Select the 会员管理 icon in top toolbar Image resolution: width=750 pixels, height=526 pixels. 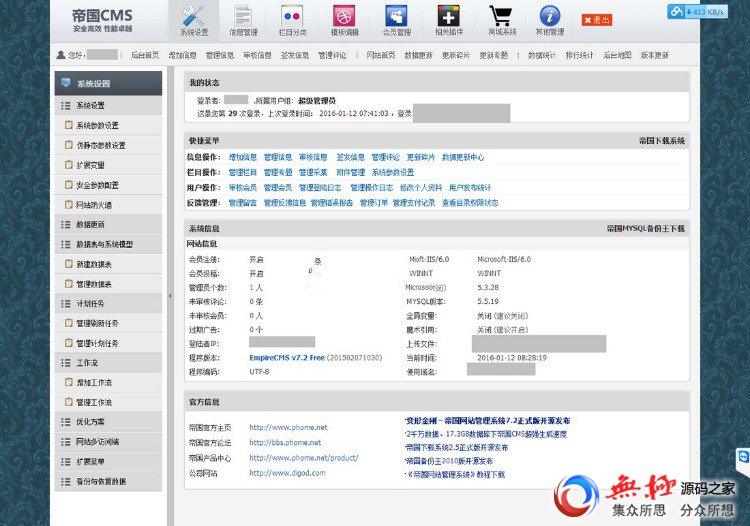click(x=396, y=19)
